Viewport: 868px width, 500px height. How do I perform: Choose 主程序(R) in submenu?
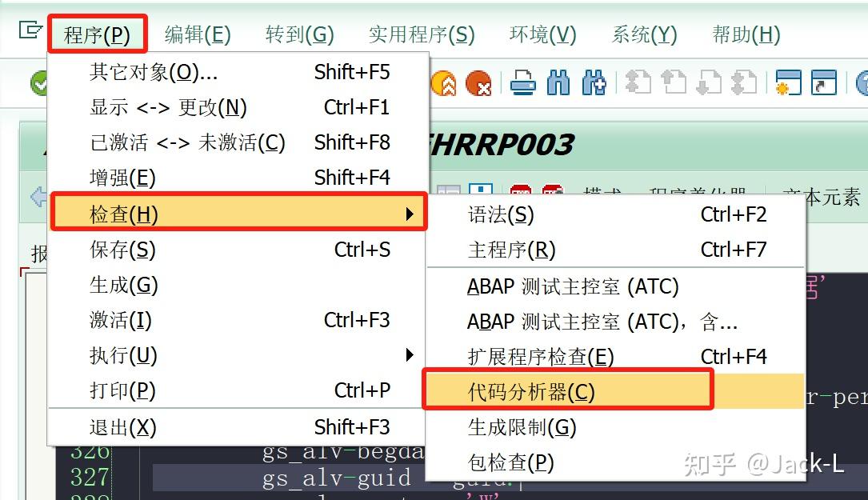click(615, 250)
